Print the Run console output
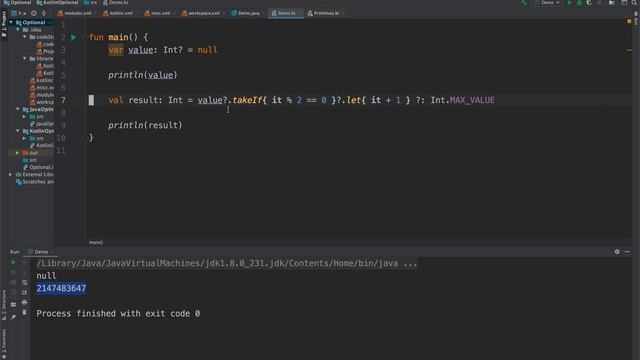 (x=24, y=303)
